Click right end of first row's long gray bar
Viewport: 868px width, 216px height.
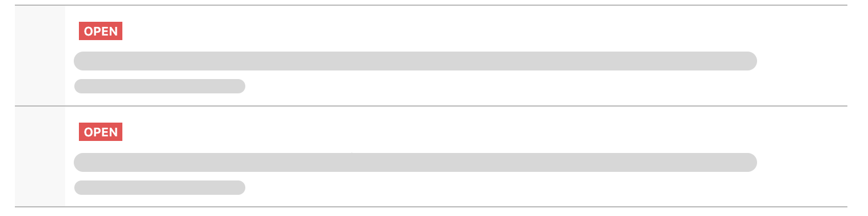coord(750,61)
